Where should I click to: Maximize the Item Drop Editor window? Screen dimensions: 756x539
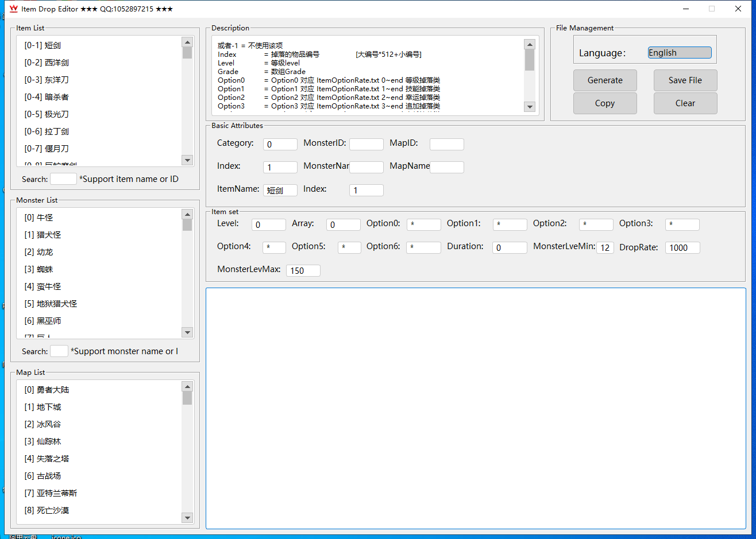(712, 9)
